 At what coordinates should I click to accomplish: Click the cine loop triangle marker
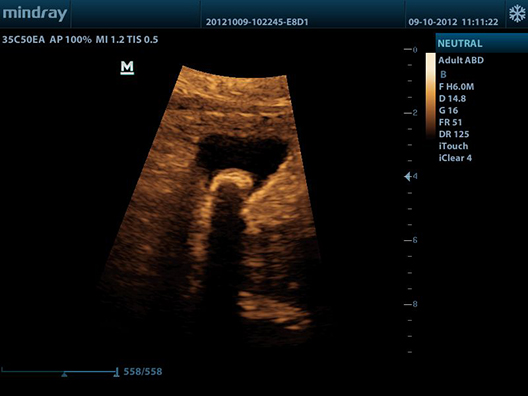tap(64, 374)
